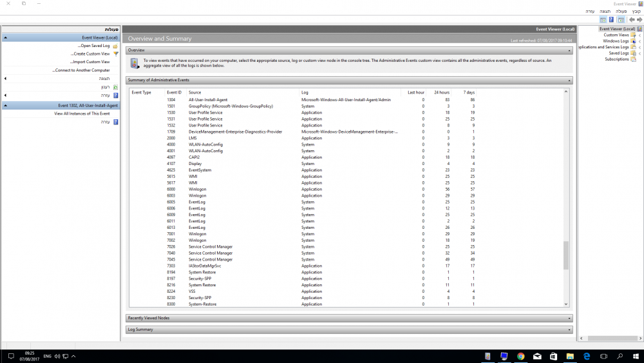Screen dimensions: 644x363
Task: Sort by the Event ID column header
Action: (175, 92)
